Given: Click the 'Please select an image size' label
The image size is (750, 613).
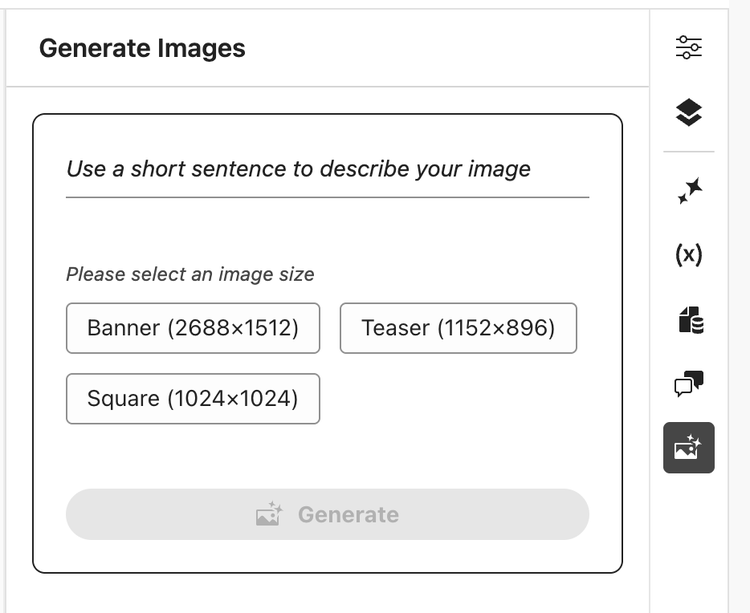Looking at the screenshot, I should [x=190, y=274].
